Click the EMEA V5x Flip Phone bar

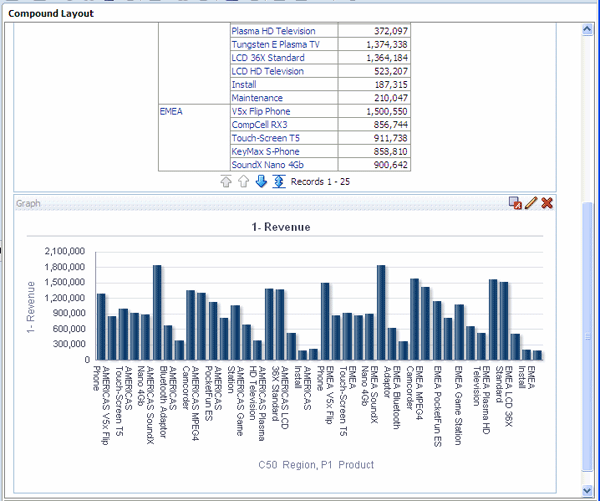point(325,321)
